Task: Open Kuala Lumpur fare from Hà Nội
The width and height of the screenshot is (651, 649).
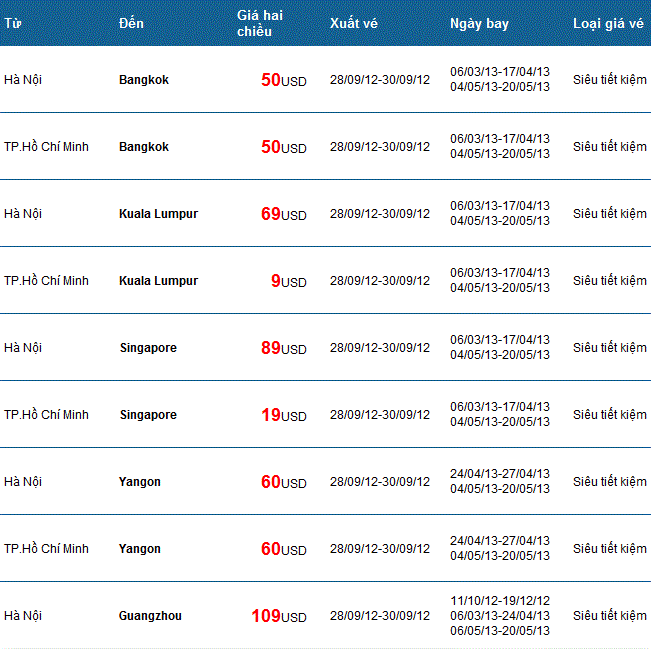Action: pyautogui.click(x=158, y=214)
